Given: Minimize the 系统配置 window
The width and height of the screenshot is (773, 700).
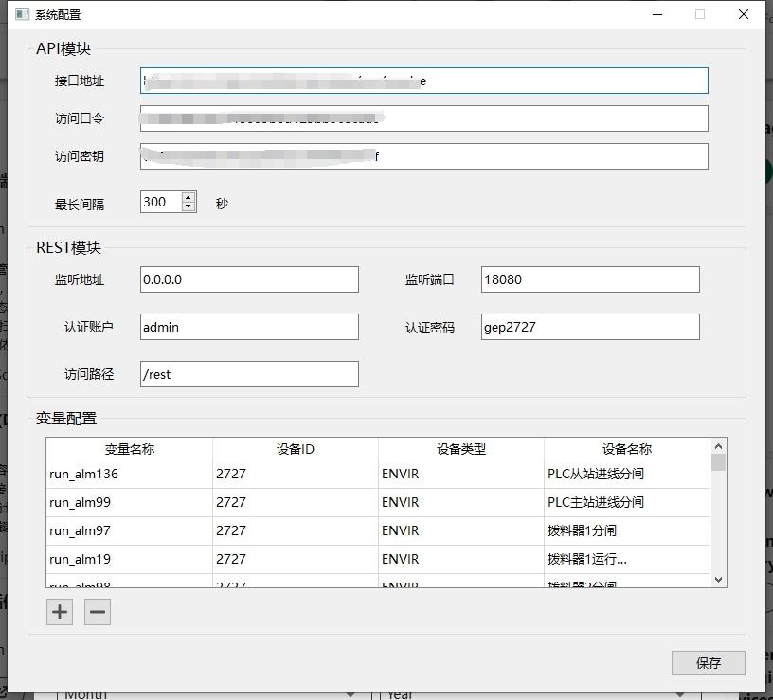Looking at the screenshot, I should tap(657, 14).
